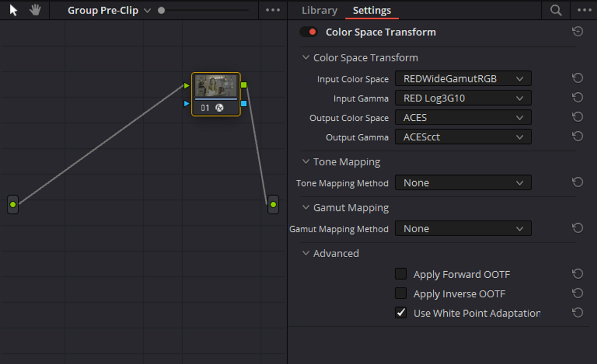Image resolution: width=597 pixels, height=364 pixels.
Task: Collapse the Gamut Mapping section
Action: tap(306, 208)
